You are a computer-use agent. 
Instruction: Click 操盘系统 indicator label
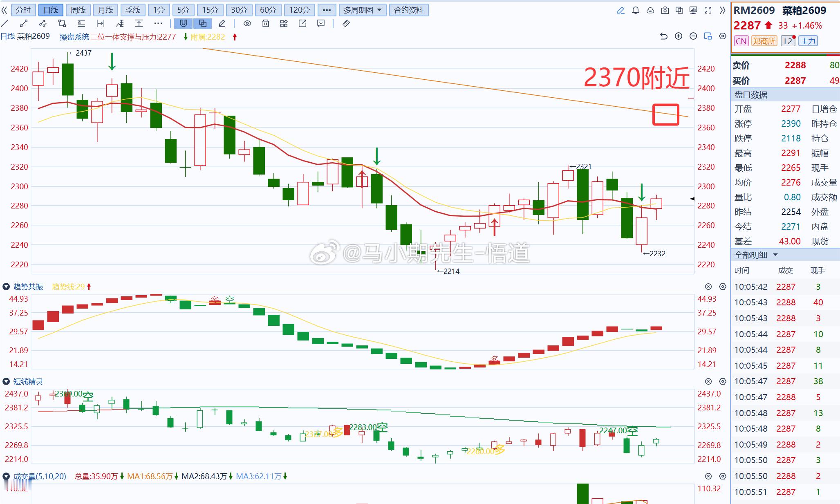[74, 37]
